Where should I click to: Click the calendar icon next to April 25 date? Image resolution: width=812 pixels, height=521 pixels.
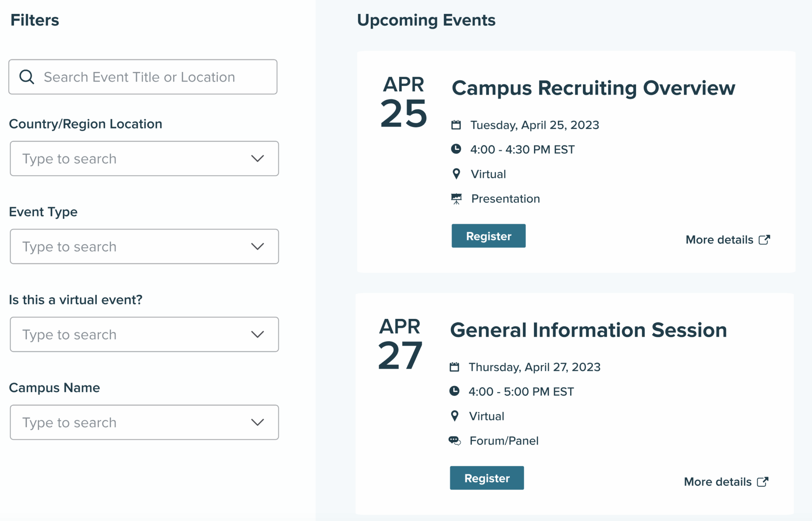point(457,124)
